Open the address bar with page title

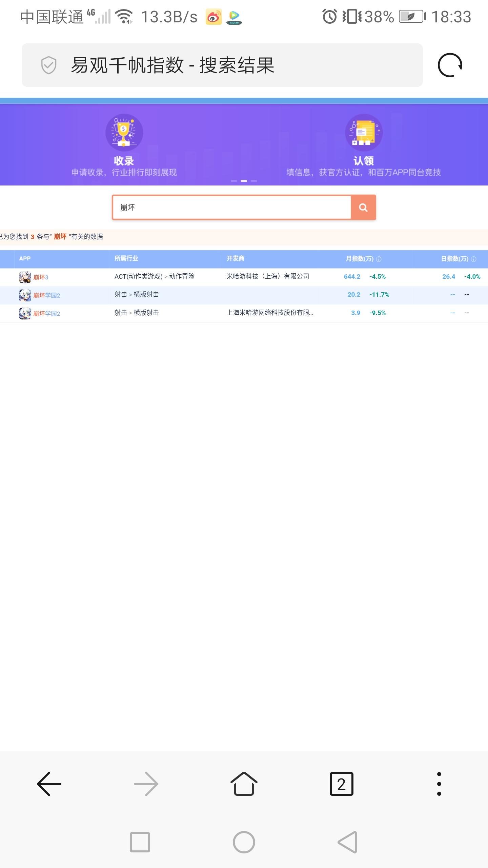point(222,65)
